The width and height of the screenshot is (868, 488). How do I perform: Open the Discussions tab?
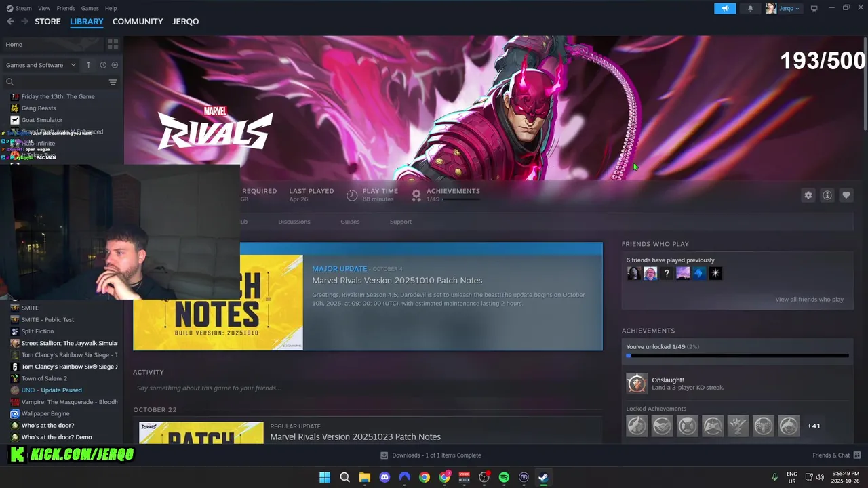294,222
